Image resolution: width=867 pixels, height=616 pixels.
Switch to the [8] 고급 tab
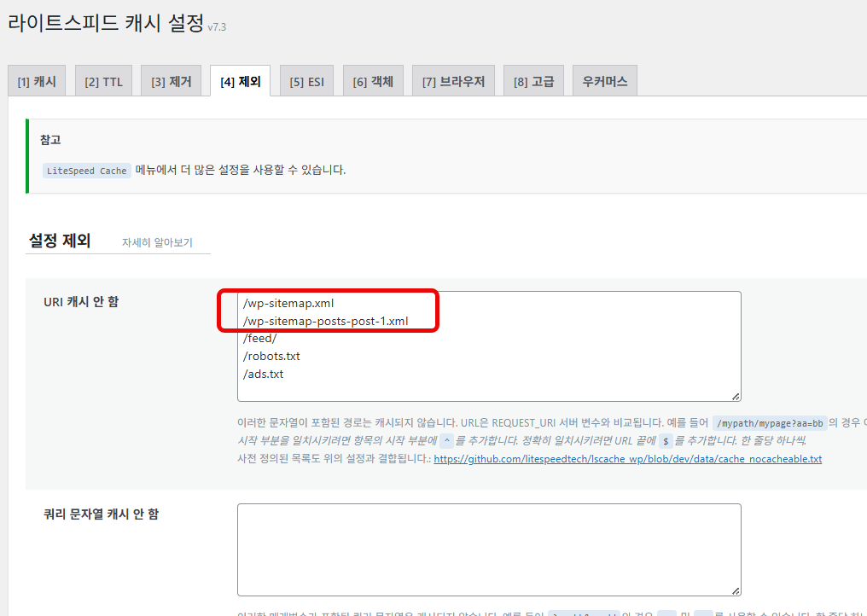click(533, 81)
